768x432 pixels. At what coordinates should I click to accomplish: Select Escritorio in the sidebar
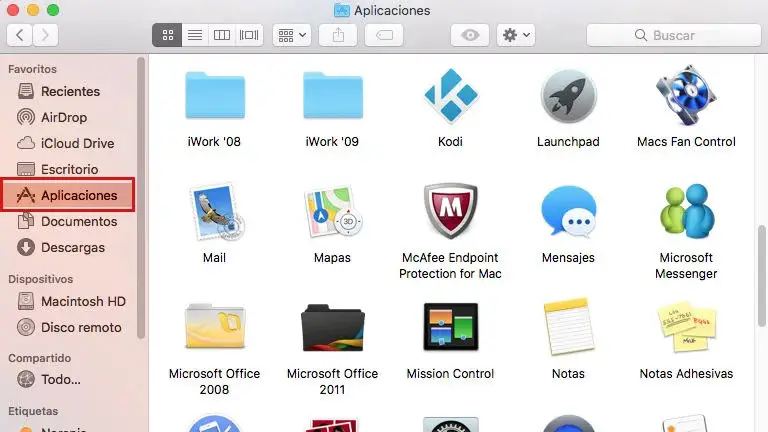(70, 169)
